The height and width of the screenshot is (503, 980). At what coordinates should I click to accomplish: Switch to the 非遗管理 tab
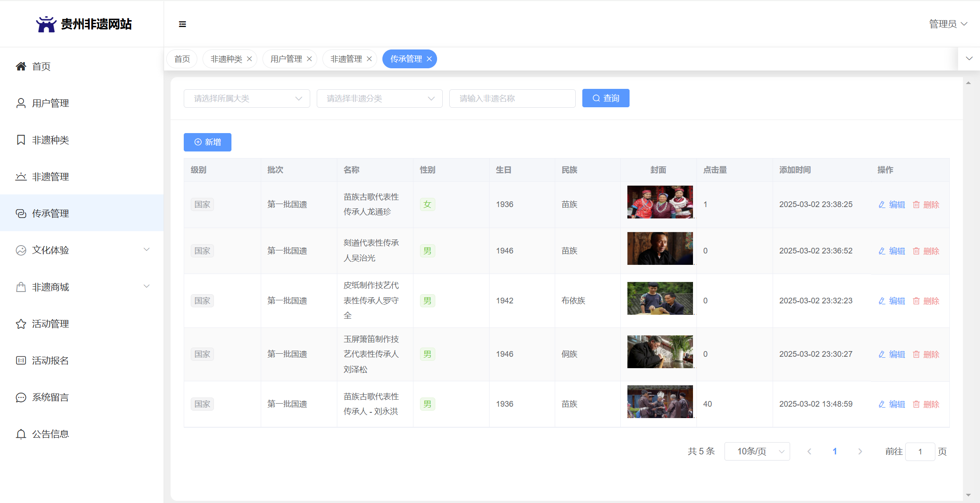pos(346,59)
